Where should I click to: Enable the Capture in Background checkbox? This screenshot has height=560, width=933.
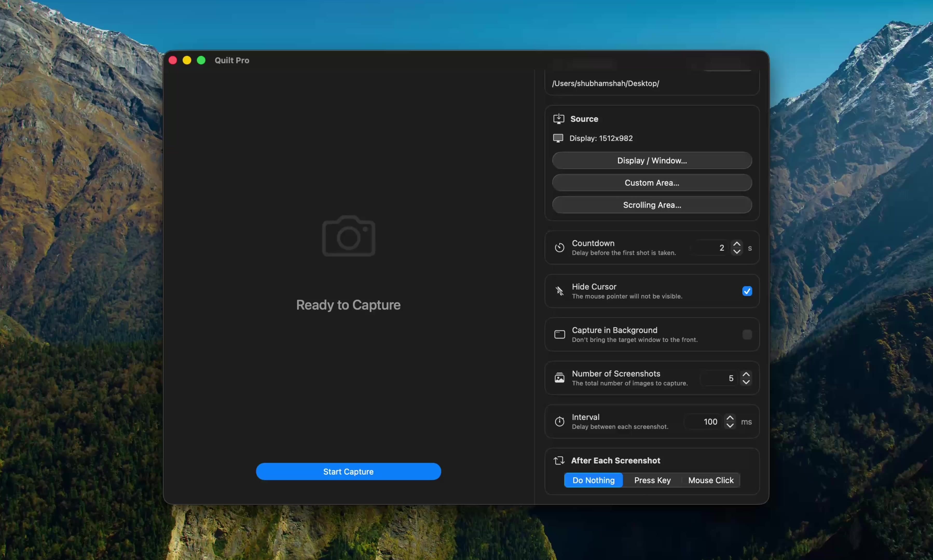click(x=747, y=334)
